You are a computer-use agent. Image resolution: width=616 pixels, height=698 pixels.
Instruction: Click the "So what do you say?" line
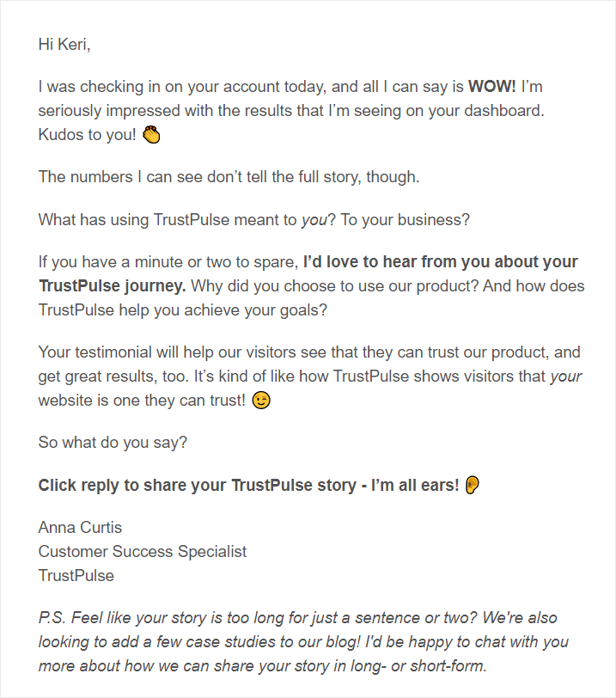click(113, 443)
